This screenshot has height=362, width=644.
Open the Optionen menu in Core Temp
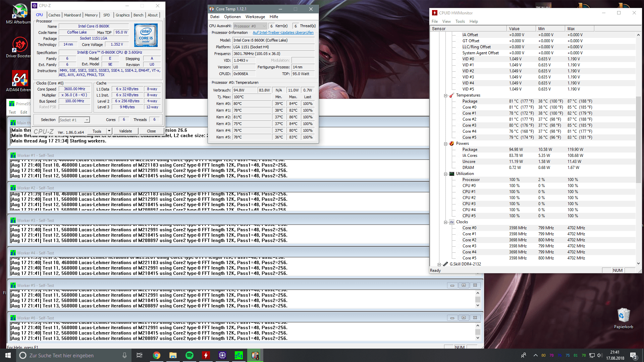(x=232, y=17)
